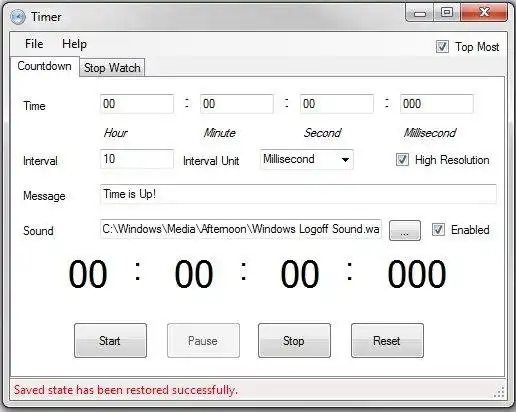This screenshot has width=516, height=412.
Task: Click the Timer app icon in title bar
Action: tap(18, 17)
